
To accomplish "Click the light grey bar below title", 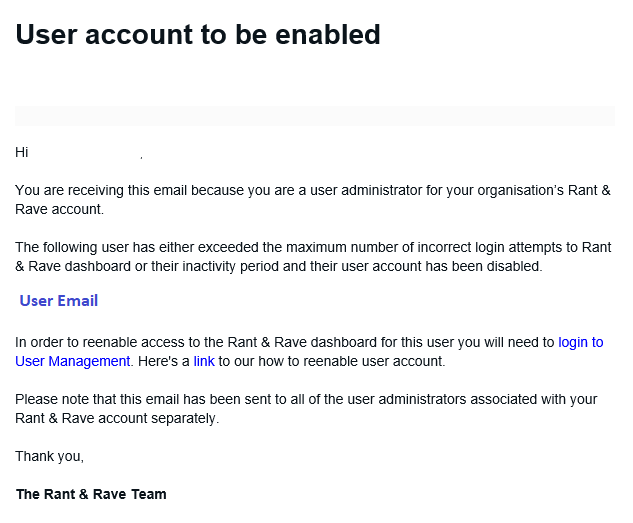I will tap(315, 116).
